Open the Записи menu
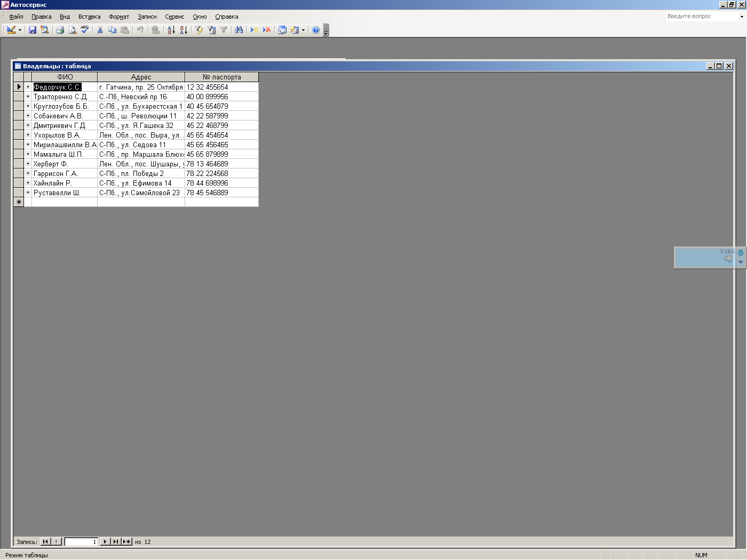 (x=147, y=17)
